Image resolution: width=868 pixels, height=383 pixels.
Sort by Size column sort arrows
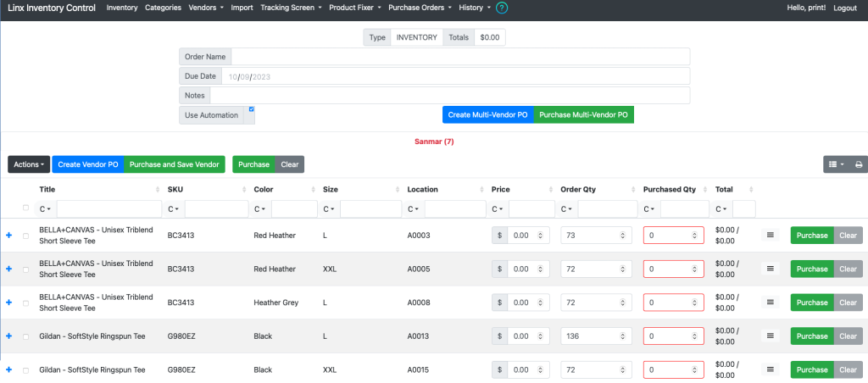point(398,189)
